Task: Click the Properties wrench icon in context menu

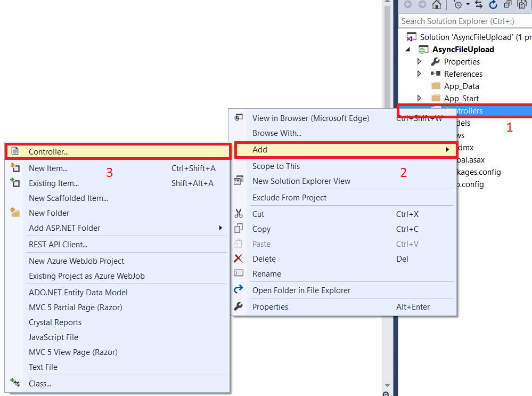Action: [238, 306]
